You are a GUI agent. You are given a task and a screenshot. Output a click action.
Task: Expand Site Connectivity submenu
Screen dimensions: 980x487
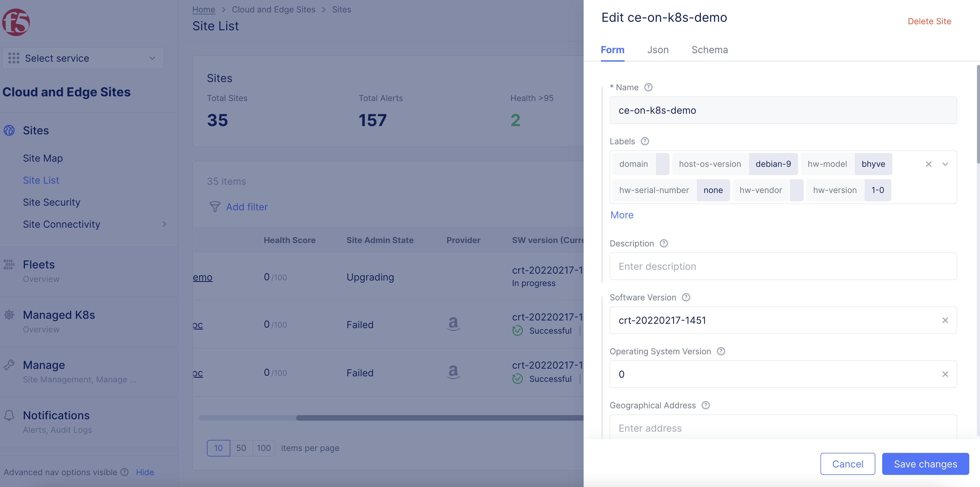tap(164, 224)
